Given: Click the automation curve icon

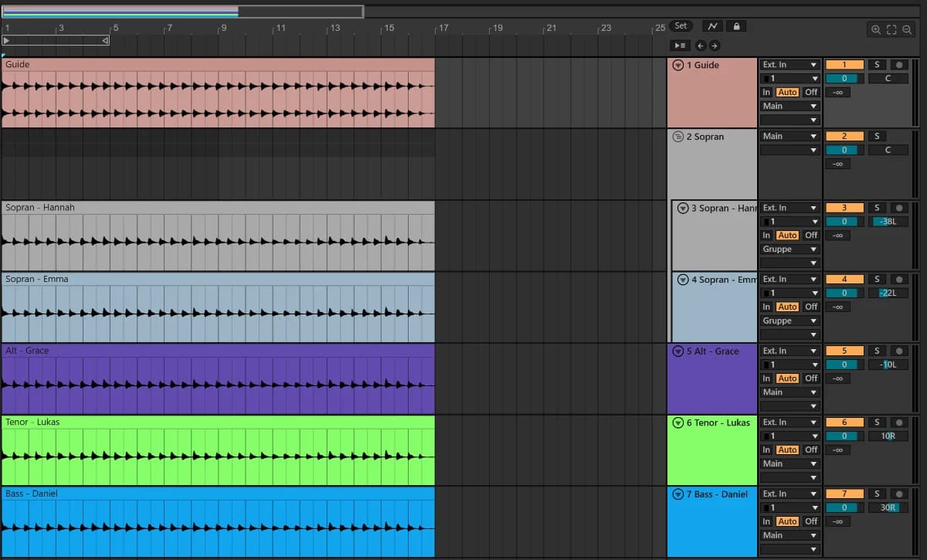Looking at the screenshot, I should point(712,26).
